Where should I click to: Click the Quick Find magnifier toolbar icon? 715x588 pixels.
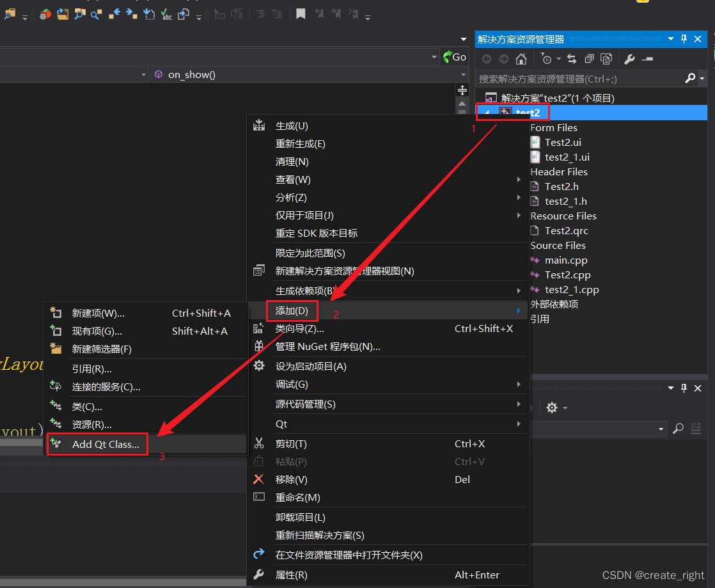[95, 13]
